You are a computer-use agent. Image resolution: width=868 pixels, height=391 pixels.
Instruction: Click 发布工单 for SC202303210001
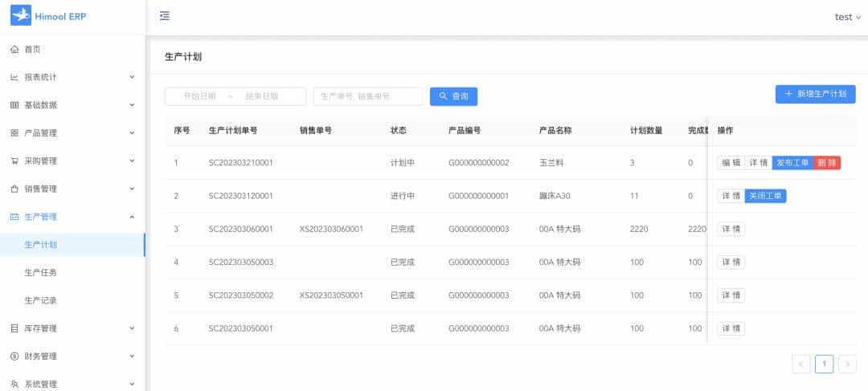(792, 163)
